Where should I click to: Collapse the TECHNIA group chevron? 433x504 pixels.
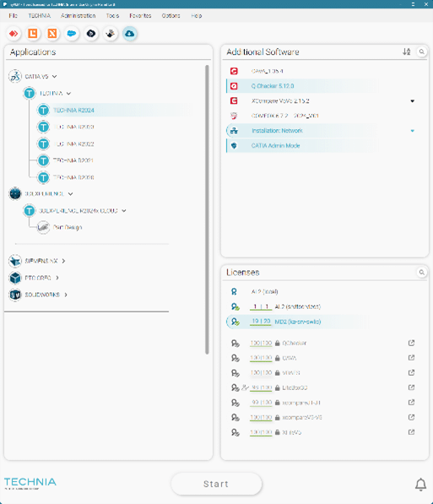coord(68,94)
